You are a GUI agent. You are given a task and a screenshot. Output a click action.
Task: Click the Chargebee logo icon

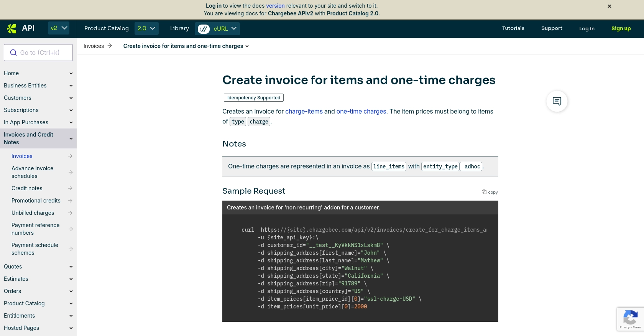(12, 28)
